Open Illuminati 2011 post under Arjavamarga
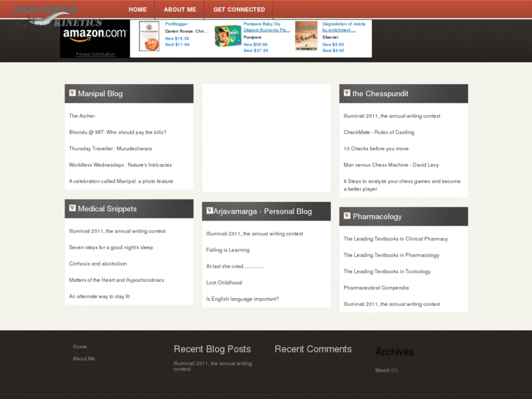Screen dimensions: 532x399 pos(255,234)
